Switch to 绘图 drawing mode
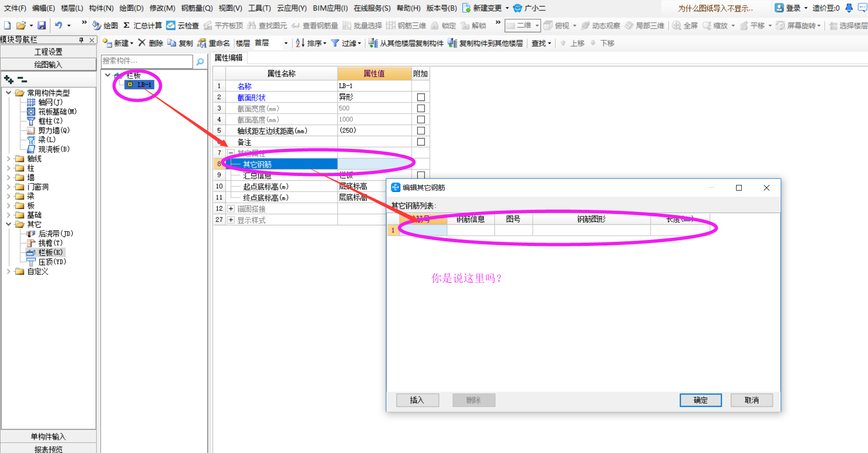Image resolution: width=868 pixels, height=453 pixels. [x=105, y=25]
